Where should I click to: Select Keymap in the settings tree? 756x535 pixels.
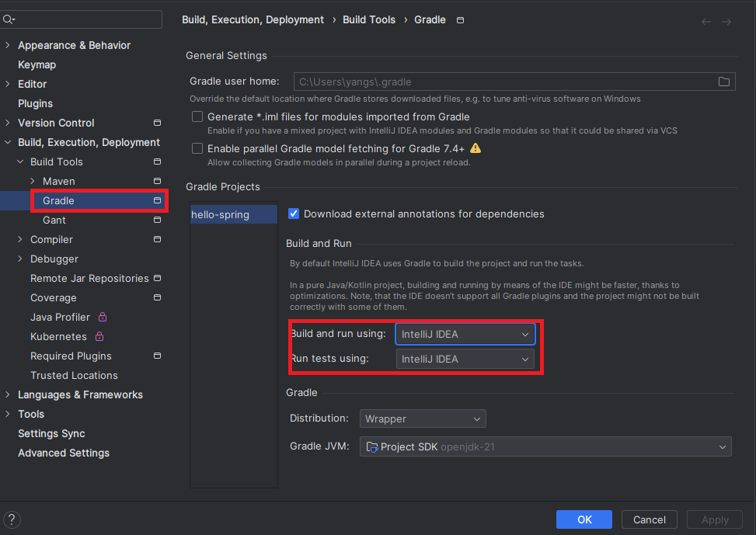click(x=37, y=64)
